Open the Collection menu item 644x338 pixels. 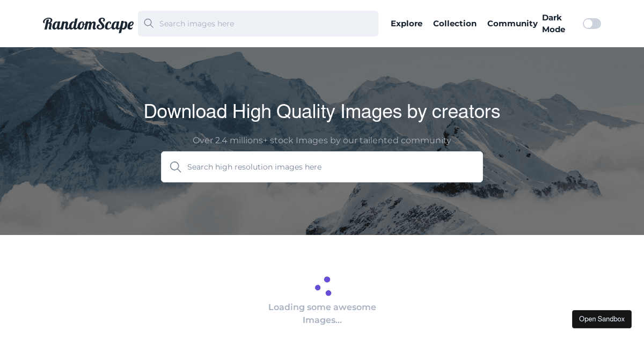(455, 24)
